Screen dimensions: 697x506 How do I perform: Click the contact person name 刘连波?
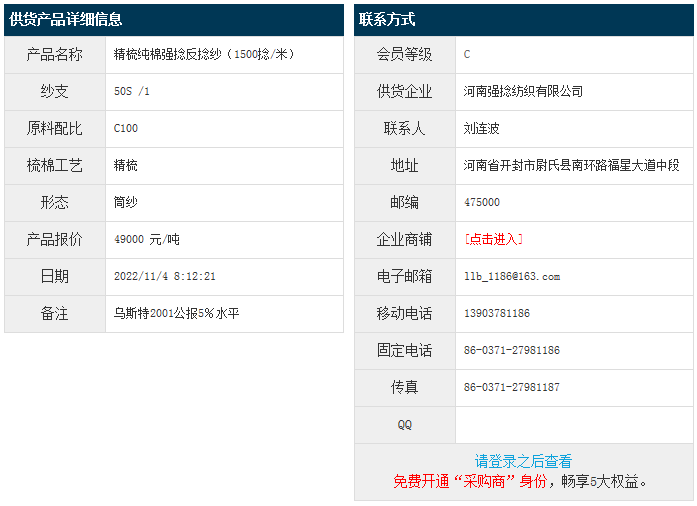[x=481, y=128]
